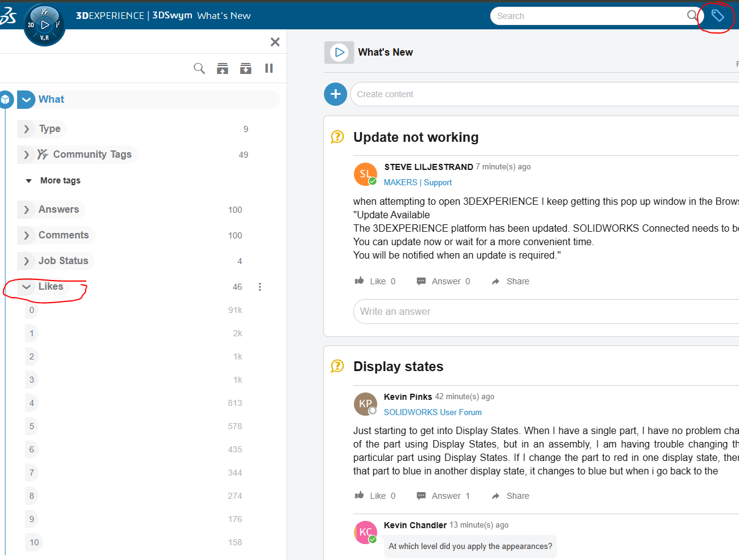Click question icon on Update not working
739x560 pixels.
pos(337,137)
